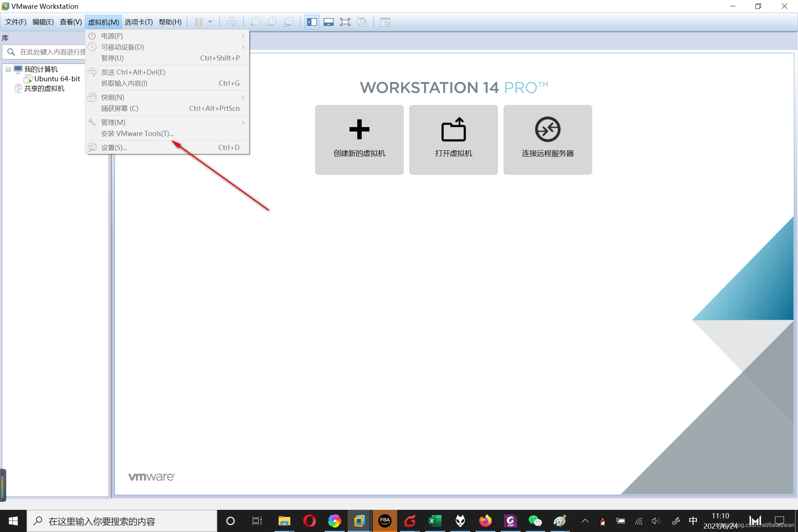
Task: Click the network Wi-Fi tray icon
Action: [639, 521]
